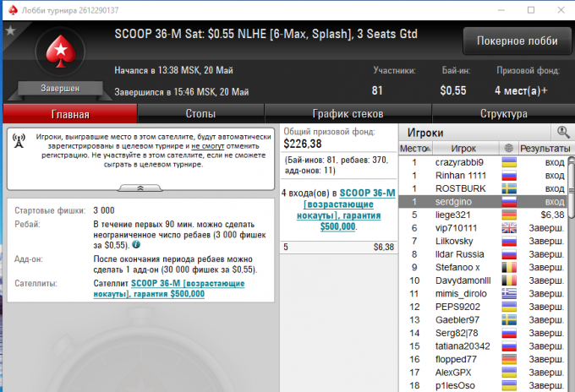Click Rinhan 1111's Russia flag icon
Screen dimensions: 575x392
[509, 176]
